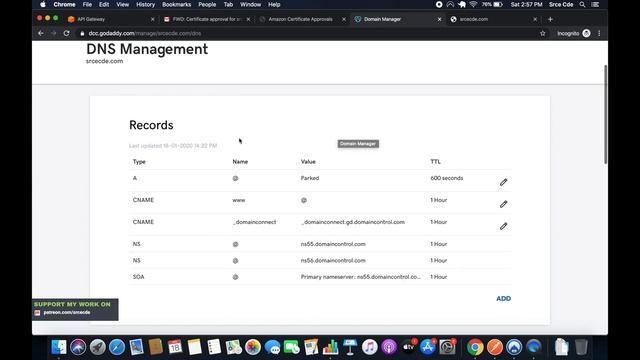
Task: Click the TTL column header
Action: pos(435,162)
